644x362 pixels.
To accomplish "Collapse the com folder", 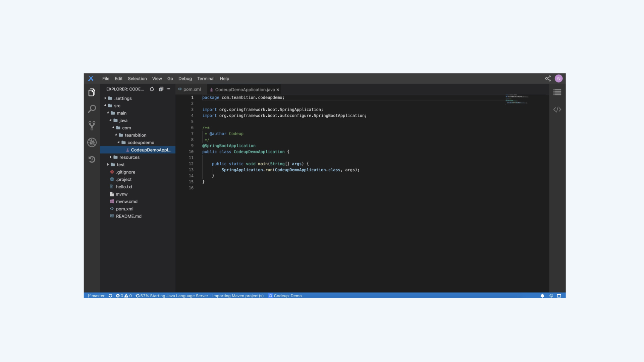I will pos(113,128).
